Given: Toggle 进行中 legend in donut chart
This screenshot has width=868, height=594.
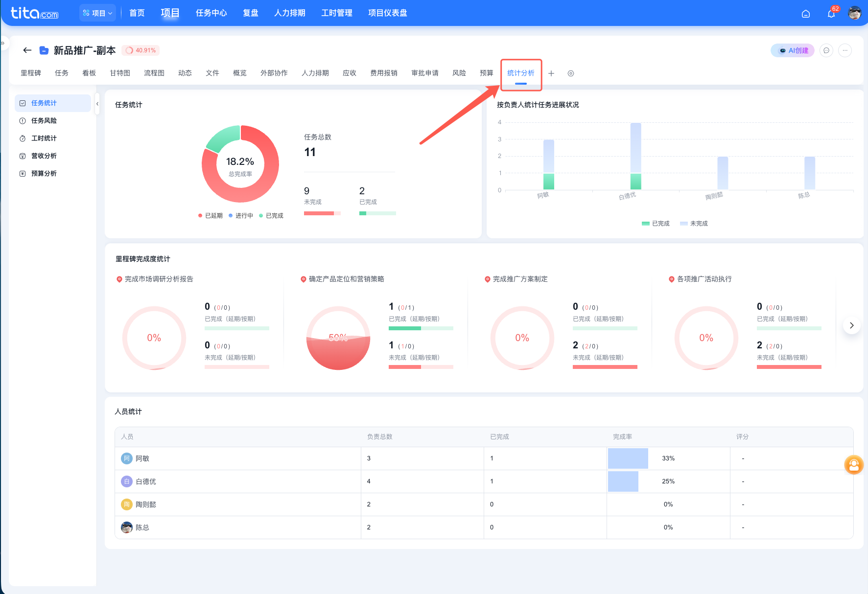Looking at the screenshot, I should [241, 216].
